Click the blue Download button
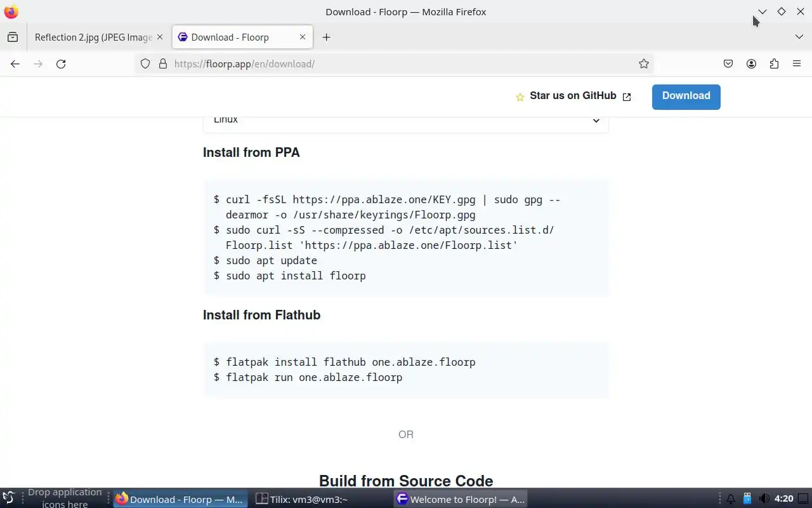Screen dimensions: 812x508 pos(686,97)
